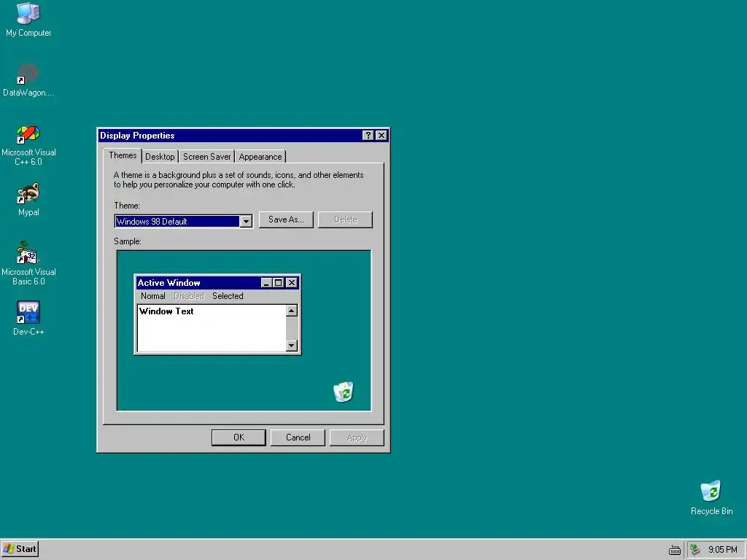
Task: Click the network tray icon beside clock
Action: pyautogui.click(x=695, y=550)
